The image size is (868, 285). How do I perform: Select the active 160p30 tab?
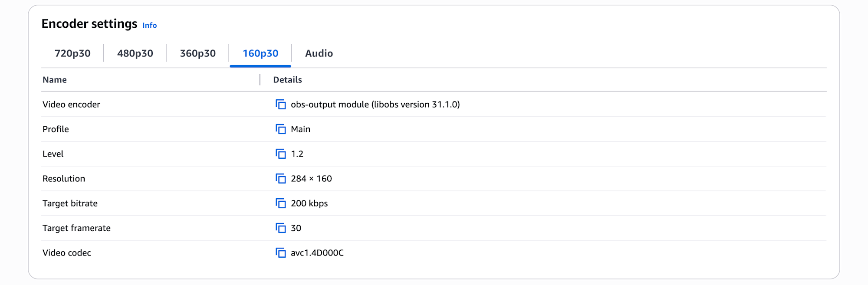tap(260, 53)
